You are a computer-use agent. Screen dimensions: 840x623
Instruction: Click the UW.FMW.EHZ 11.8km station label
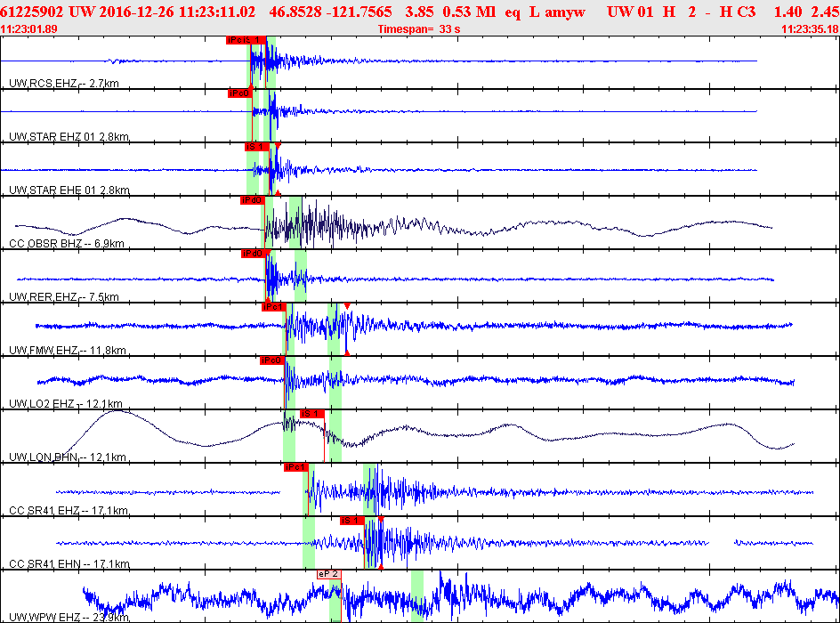[68, 351]
